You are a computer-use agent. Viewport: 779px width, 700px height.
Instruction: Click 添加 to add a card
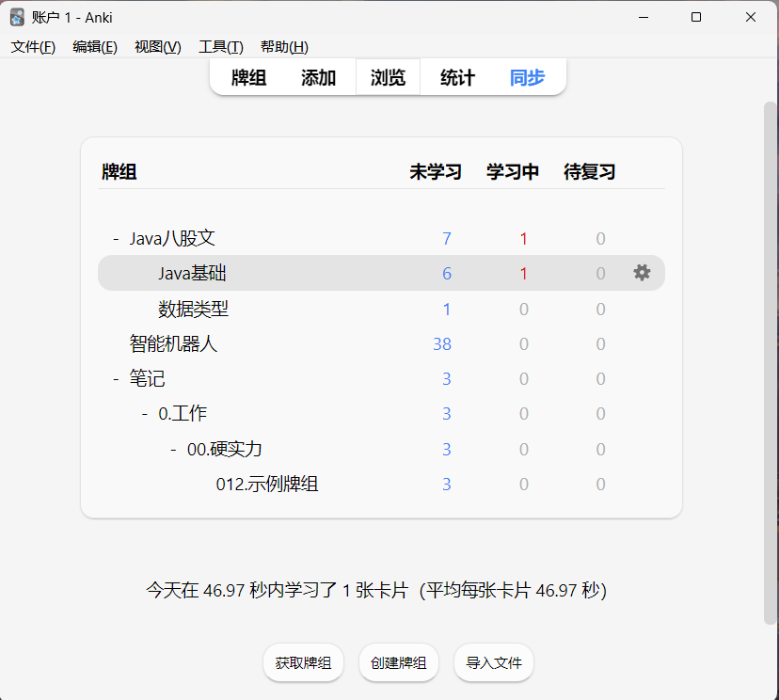[x=318, y=77]
